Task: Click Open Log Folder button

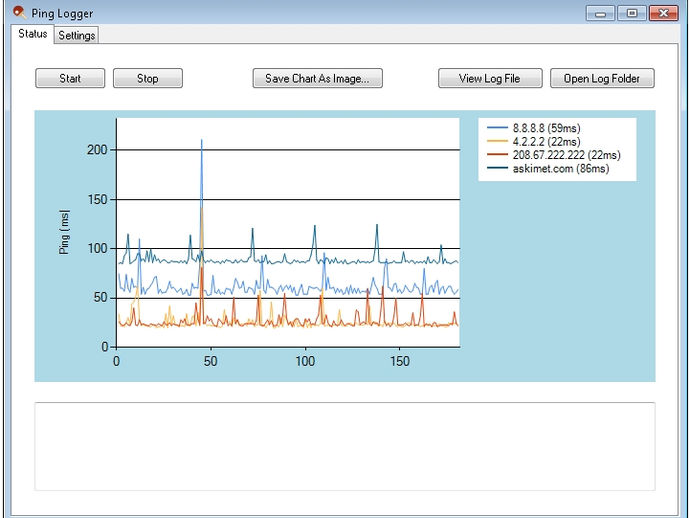Action: click(x=602, y=78)
